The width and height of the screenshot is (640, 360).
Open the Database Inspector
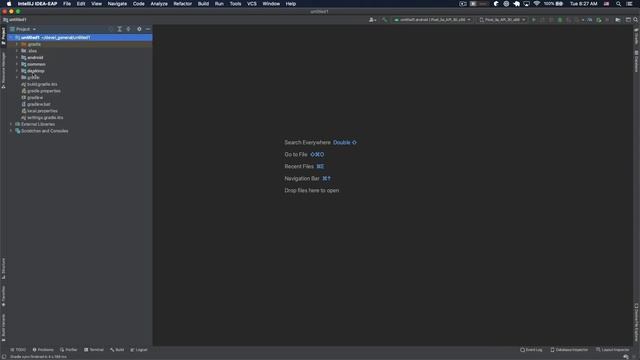point(569,350)
